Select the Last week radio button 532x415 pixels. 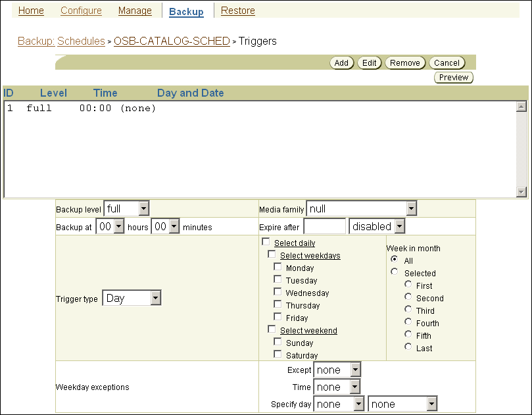coord(408,347)
